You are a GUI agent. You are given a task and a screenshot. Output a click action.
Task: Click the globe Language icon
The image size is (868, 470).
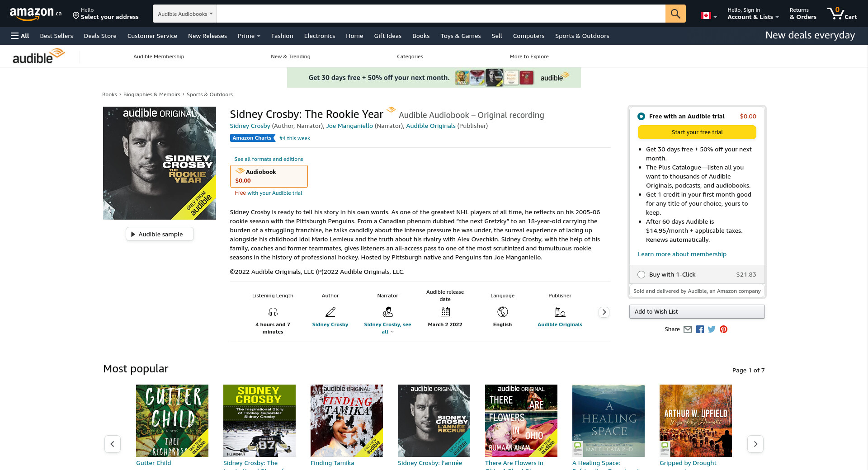tap(503, 312)
